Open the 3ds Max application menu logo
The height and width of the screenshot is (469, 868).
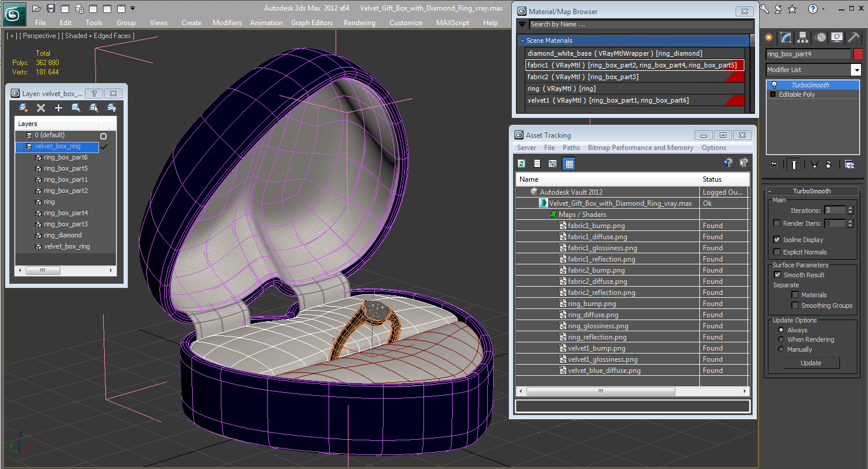pos(14,14)
